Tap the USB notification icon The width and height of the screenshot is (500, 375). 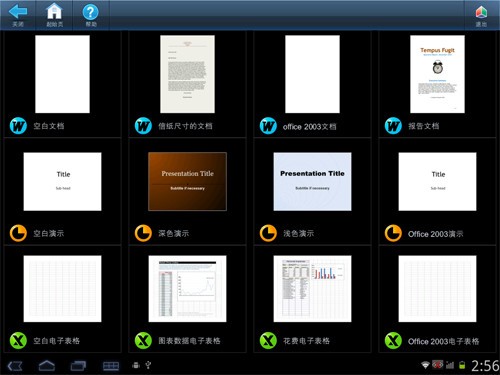coord(148,365)
